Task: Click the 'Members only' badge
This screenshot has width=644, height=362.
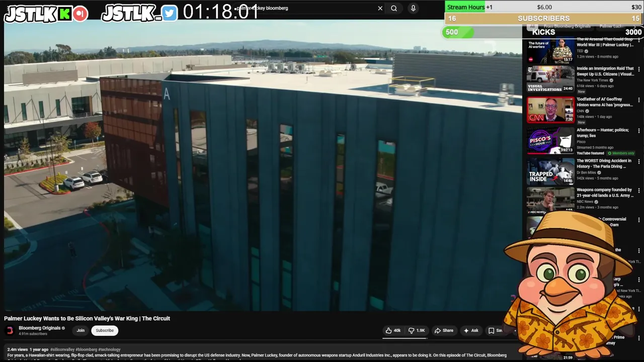Action: pos(621,153)
